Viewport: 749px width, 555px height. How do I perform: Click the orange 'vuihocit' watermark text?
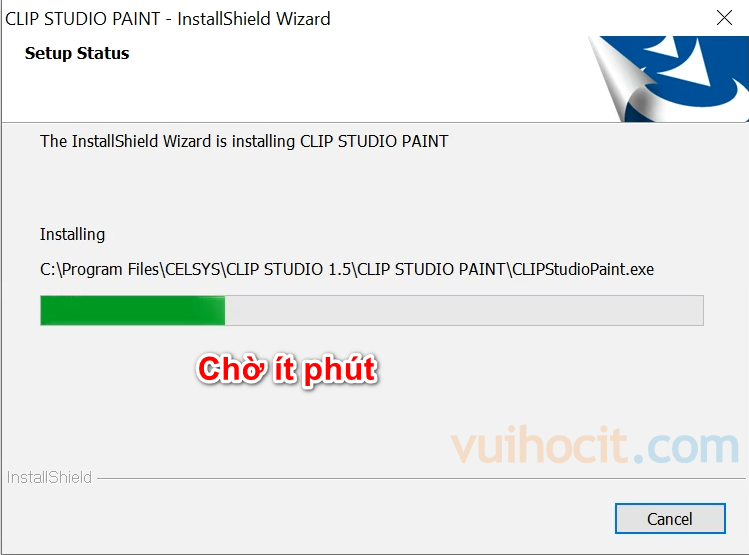click(x=539, y=445)
